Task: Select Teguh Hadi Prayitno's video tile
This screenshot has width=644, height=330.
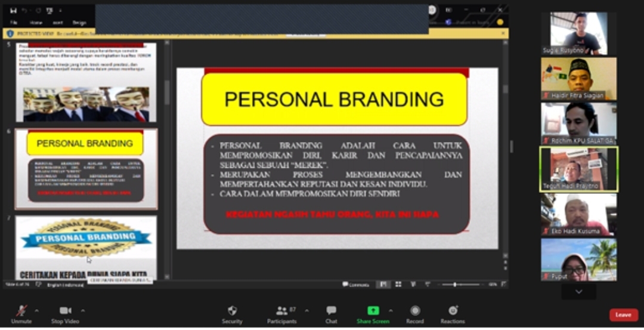Action: [x=578, y=169]
